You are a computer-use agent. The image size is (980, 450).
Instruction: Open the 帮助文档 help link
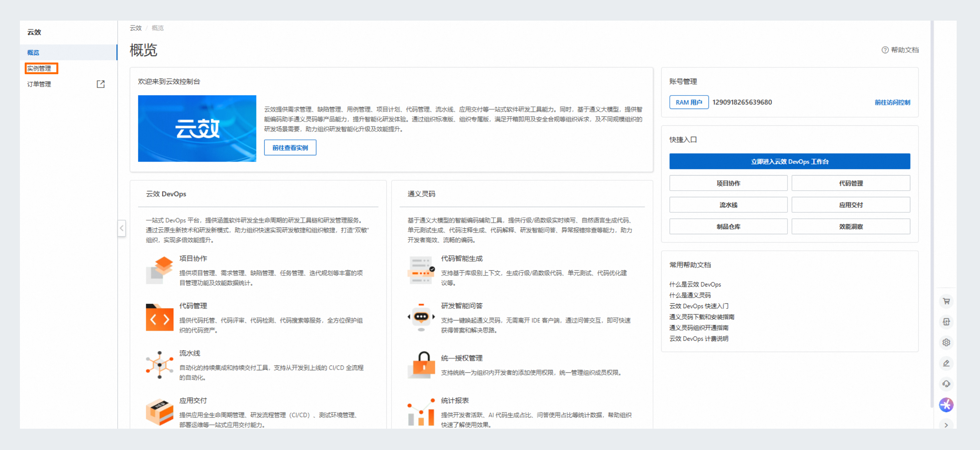(905, 50)
